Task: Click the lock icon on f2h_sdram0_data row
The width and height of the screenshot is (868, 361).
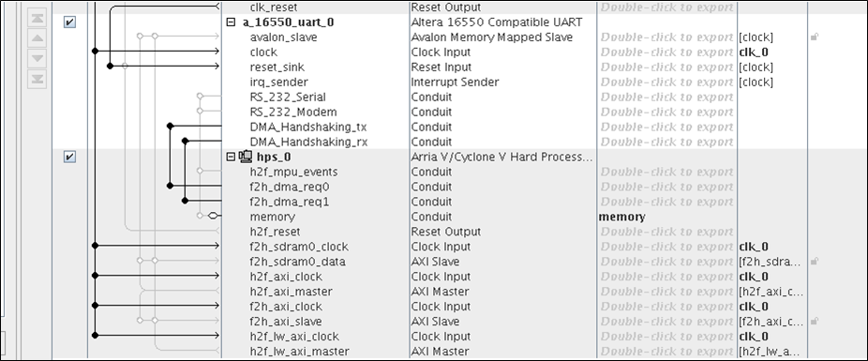Action: pos(815,262)
